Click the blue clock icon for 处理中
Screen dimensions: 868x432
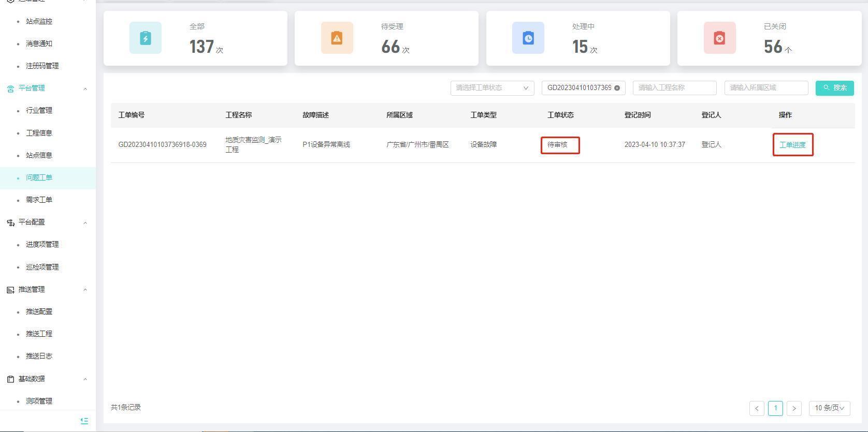(x=528, y=38)
